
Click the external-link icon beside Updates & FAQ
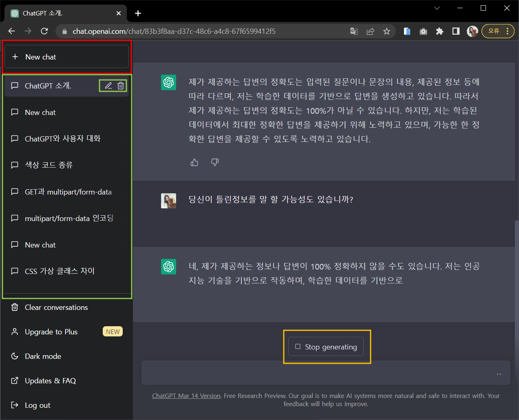(x=15, y=380)
